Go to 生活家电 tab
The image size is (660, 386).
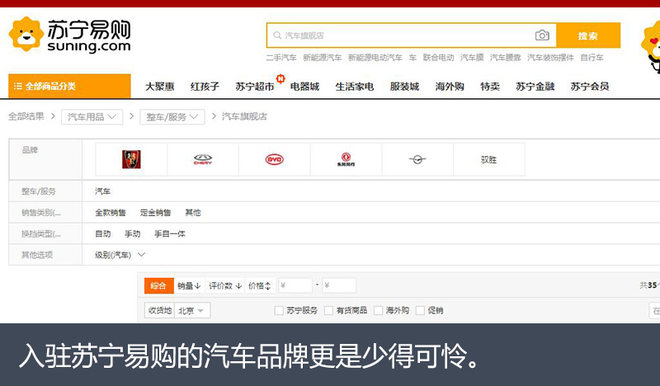354,87
